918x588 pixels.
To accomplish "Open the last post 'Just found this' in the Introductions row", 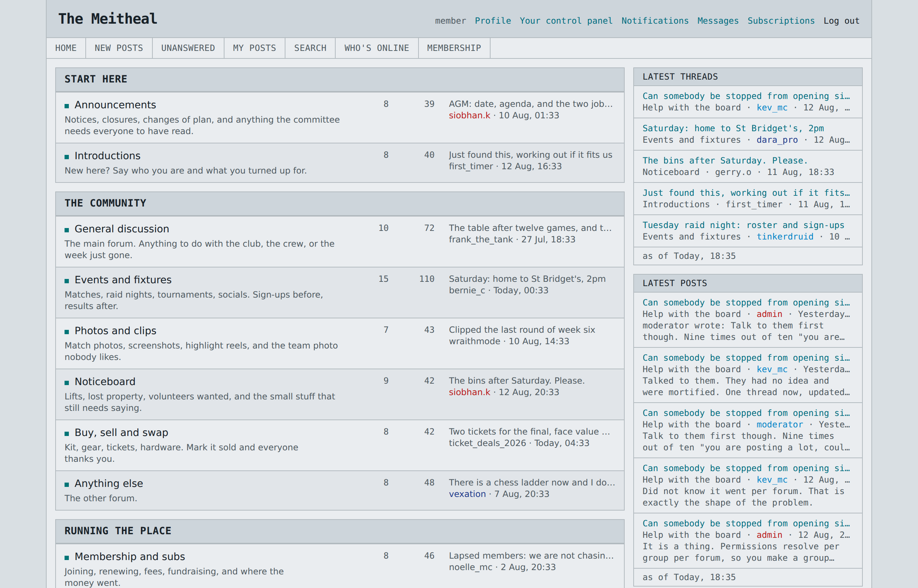I will tap(531, 155).
